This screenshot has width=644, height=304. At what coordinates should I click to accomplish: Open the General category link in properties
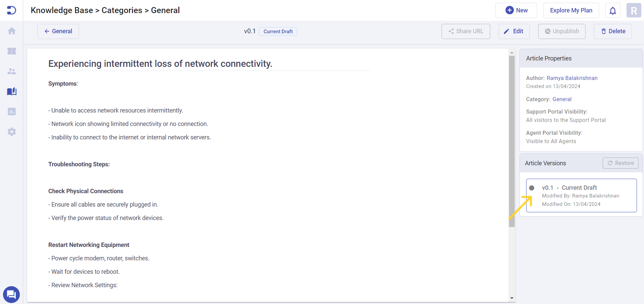pos(562,99)
